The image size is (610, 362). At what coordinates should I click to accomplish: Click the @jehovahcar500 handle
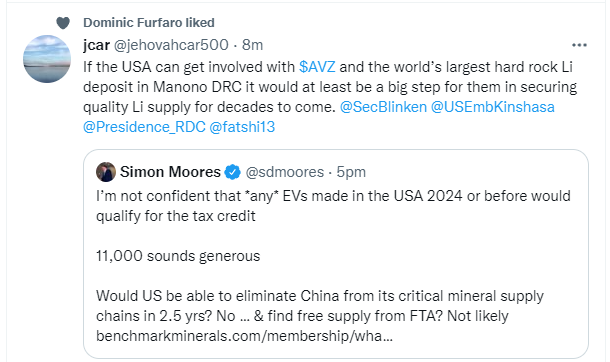(x=171, y=45)
